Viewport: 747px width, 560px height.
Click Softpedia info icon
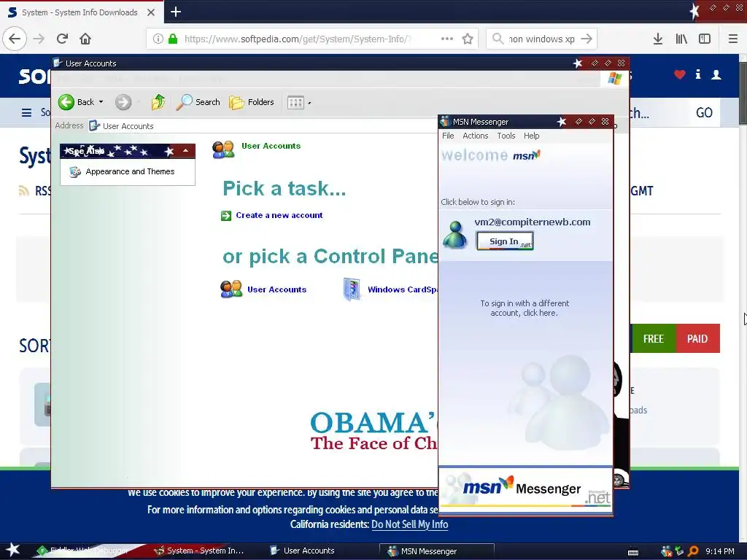pos(697,74)
